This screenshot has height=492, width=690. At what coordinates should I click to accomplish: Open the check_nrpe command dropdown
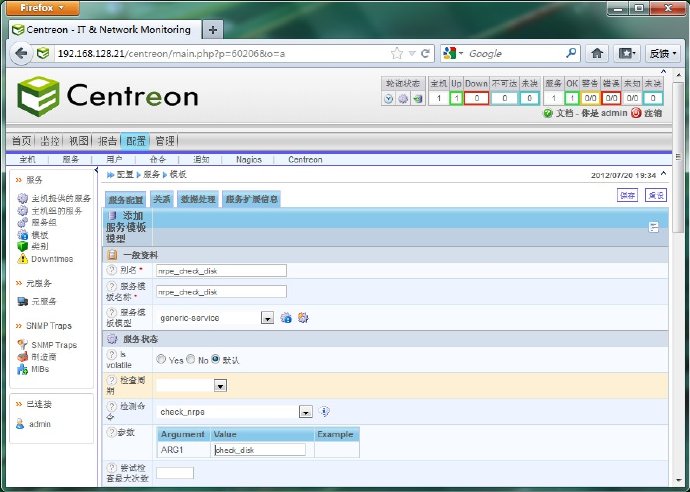pos(305,412)
